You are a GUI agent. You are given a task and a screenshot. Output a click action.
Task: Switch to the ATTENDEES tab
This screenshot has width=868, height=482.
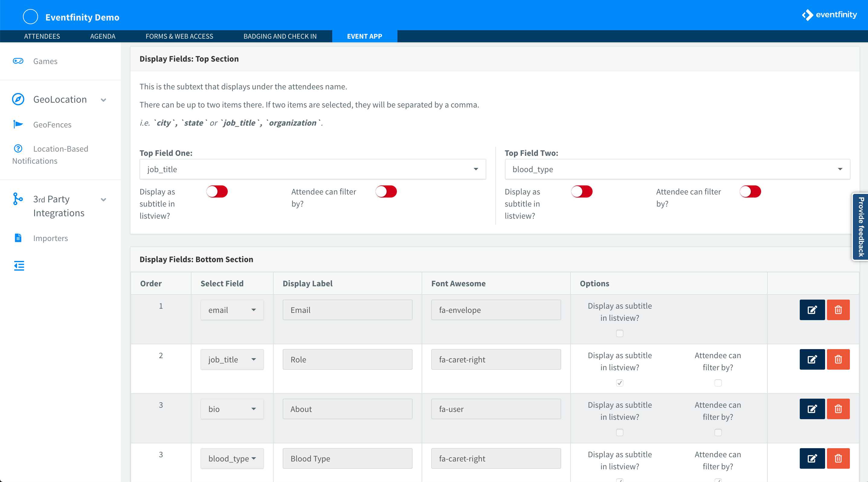[42, 36]
